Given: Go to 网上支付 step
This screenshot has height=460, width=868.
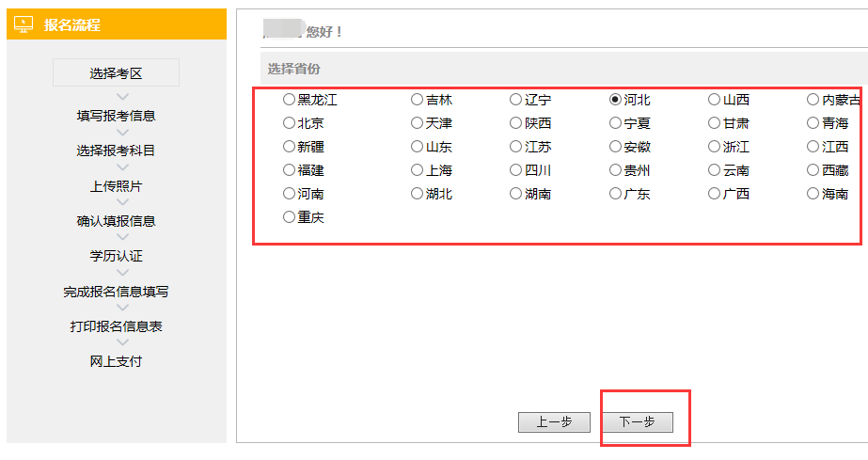Looking at the screenshot, I should (116, 361).
